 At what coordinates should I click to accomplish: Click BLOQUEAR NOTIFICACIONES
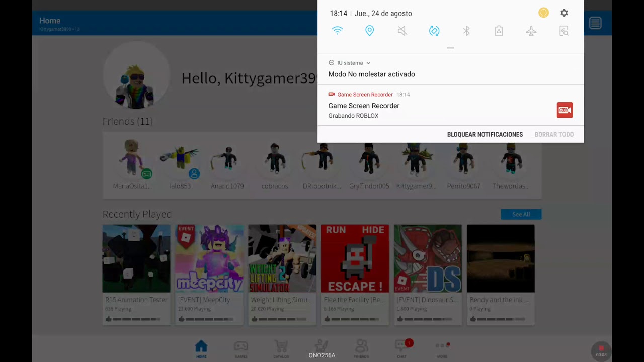(x=485, y=134)
